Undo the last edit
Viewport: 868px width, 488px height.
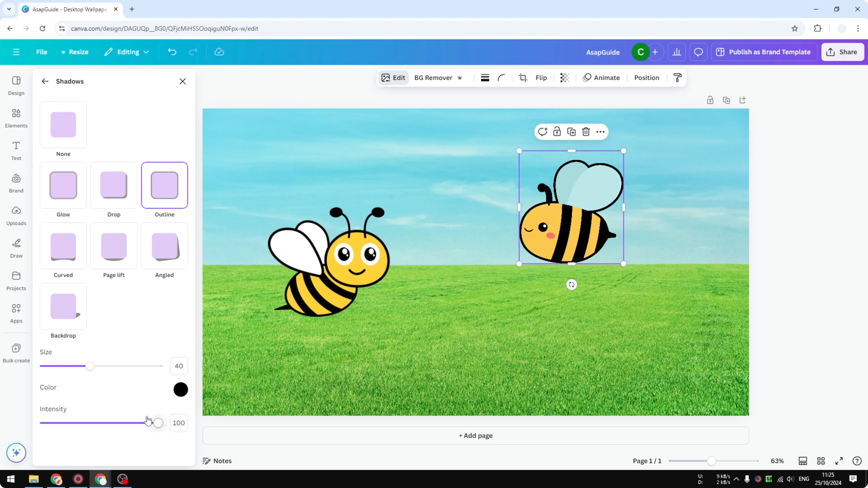point(172,52)
